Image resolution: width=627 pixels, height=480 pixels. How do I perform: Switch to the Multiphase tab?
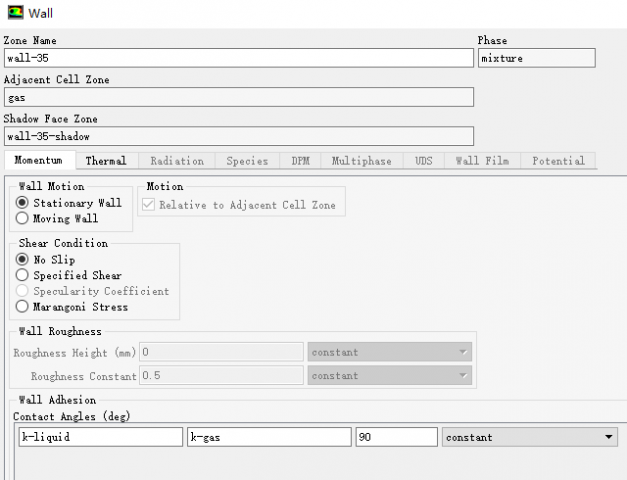click(361, 161)
